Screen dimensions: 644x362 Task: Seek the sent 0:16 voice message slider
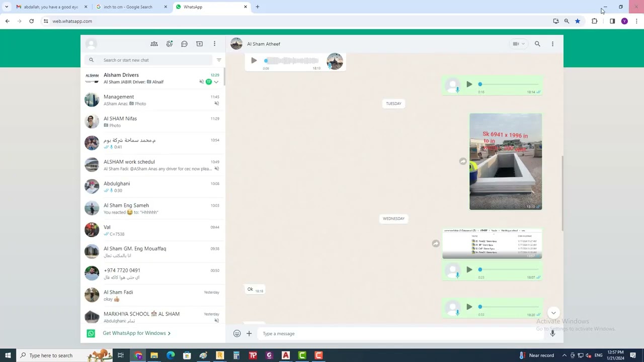509,84
